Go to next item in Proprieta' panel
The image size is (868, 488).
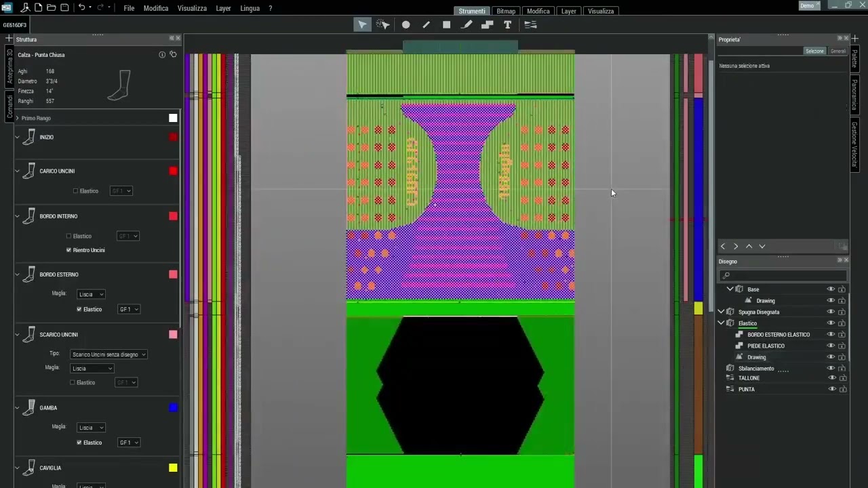(x=736, y=247)
